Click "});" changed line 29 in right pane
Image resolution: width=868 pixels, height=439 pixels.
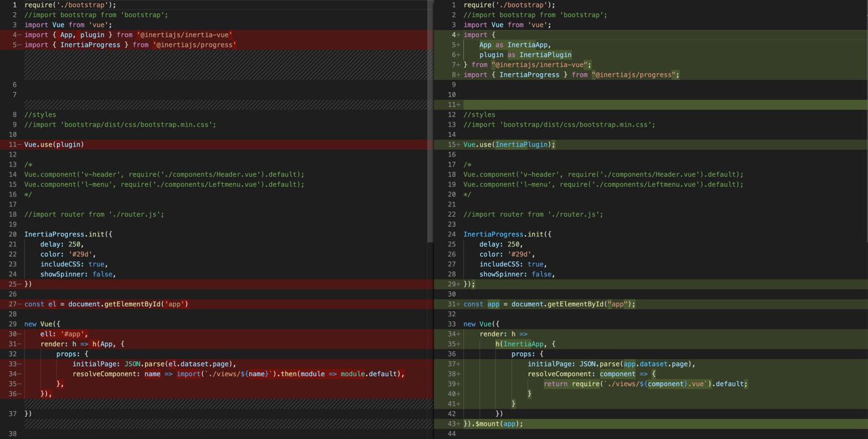469,285
